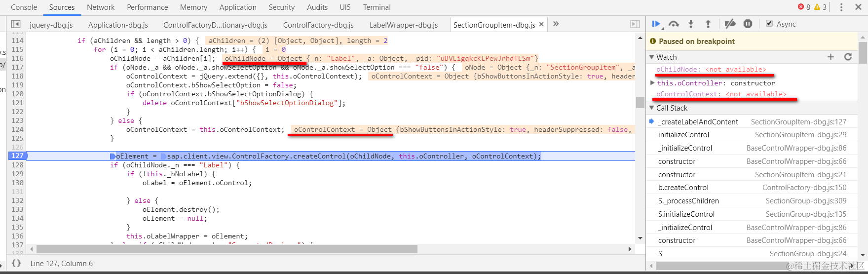Resume script execution
868x274 pixels.
[657, 24]
